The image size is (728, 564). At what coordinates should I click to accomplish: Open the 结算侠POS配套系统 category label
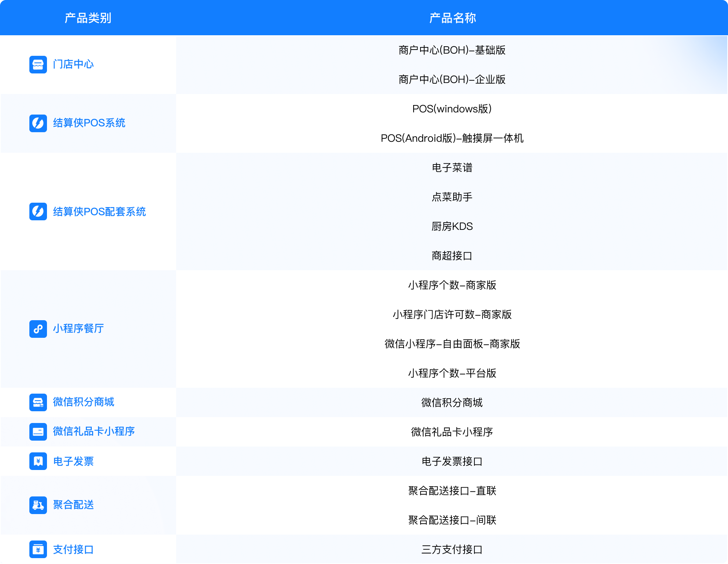click(99, 211)
